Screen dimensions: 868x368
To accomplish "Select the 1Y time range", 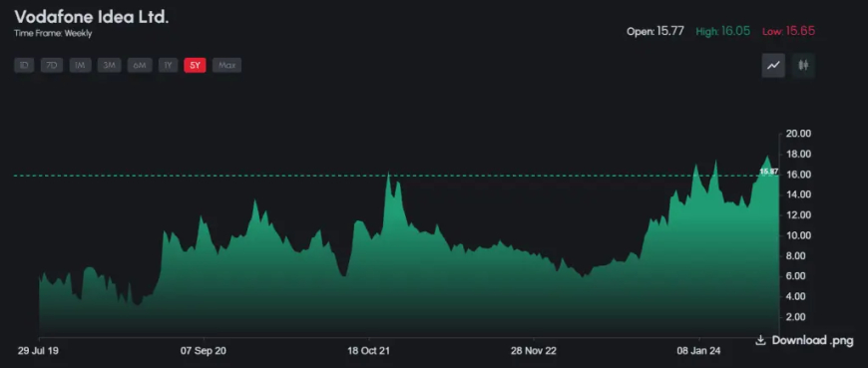I will click(x=169, y=65).
